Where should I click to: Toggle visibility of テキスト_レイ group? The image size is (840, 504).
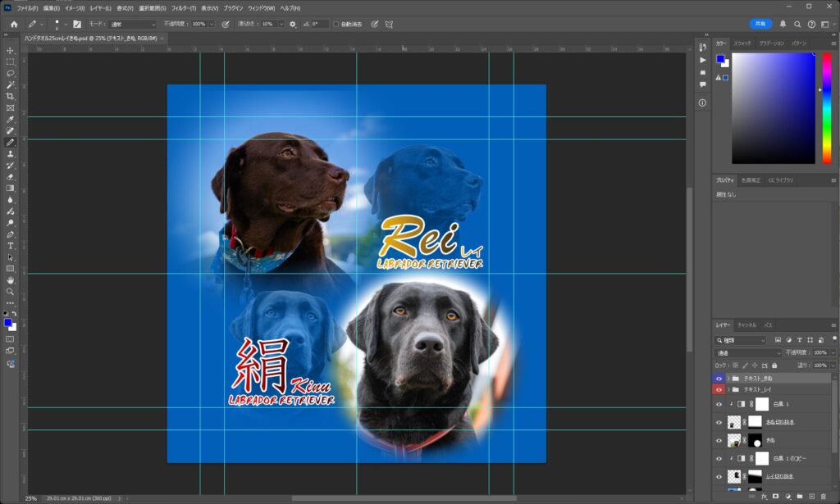[719, 390]
